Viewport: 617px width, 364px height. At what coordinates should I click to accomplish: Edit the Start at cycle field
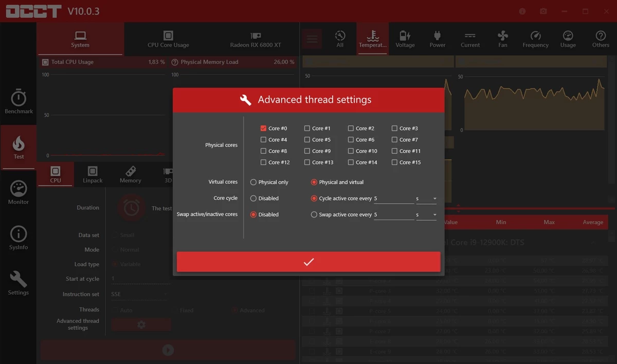tap(140, 278)
